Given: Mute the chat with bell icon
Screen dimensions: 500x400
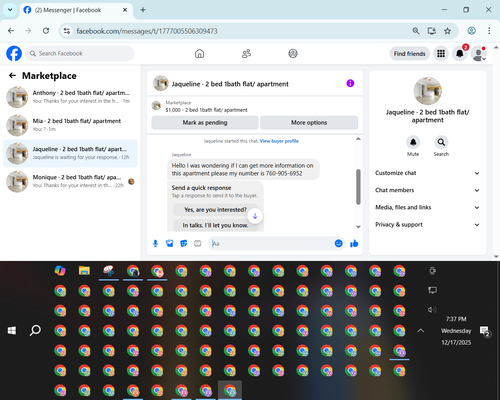Looking at the screenshot, I should point(413,142).
